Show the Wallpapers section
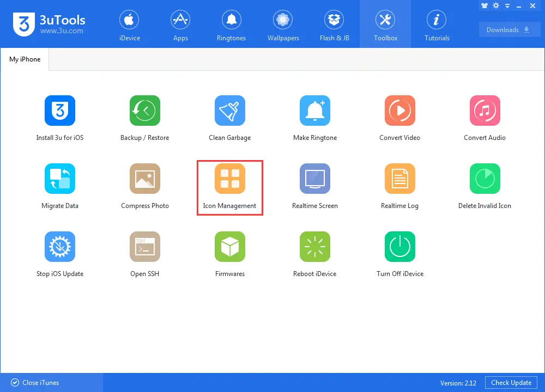 pos(283,25)
